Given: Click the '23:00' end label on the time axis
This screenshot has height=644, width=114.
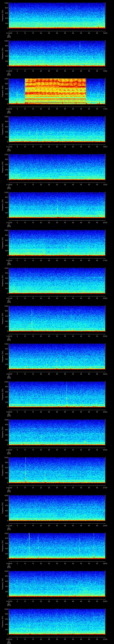Looking at the screenshot, I should 105,336.
